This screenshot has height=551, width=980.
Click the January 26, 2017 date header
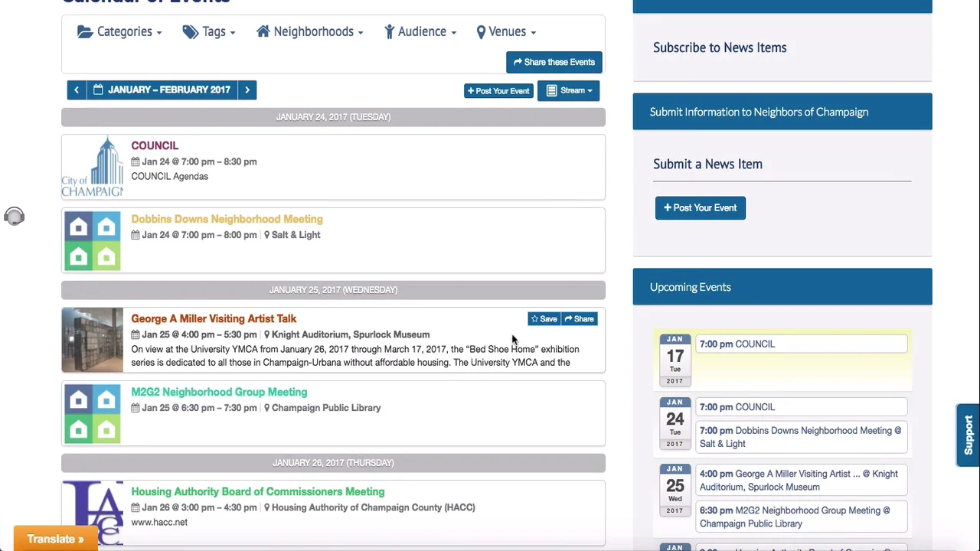333,463
